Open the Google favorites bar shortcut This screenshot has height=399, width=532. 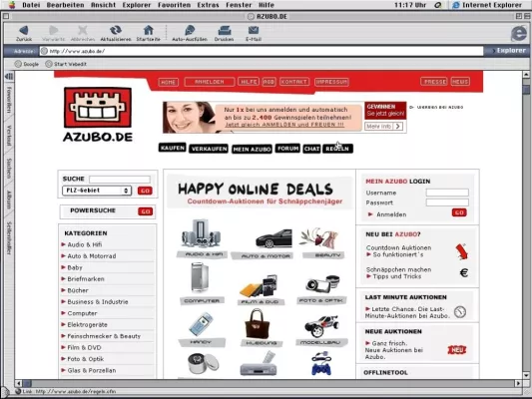27,64
